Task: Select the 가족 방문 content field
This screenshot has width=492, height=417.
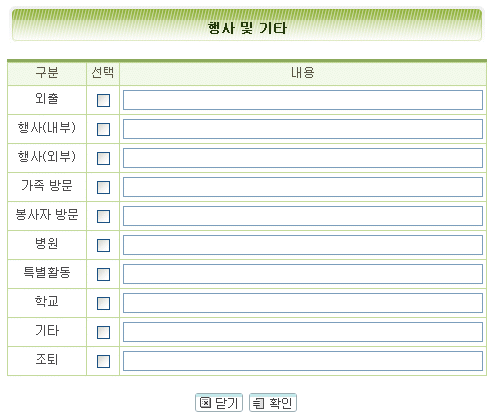Action: pyautogui.click(x=303, y=187)
